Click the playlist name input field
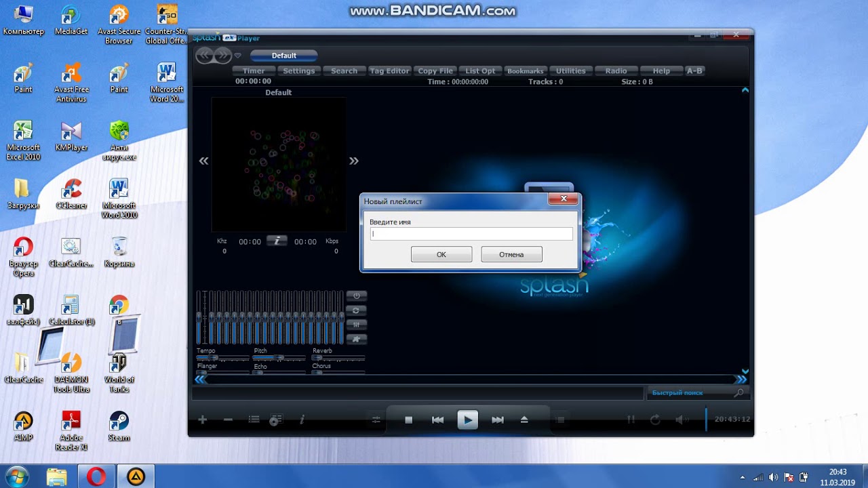Viewport: 868px width, 488px height. pyautogui.click(x=471, y=234)
